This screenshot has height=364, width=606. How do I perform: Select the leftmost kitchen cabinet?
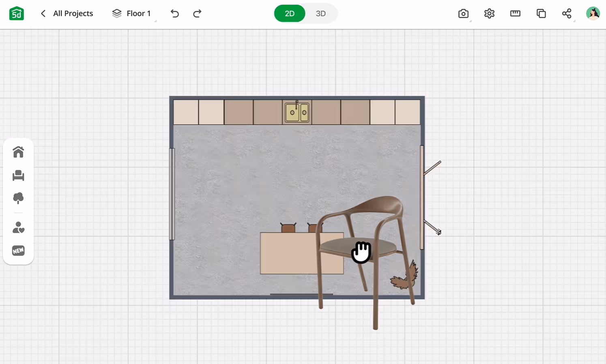tap(186, 112)
